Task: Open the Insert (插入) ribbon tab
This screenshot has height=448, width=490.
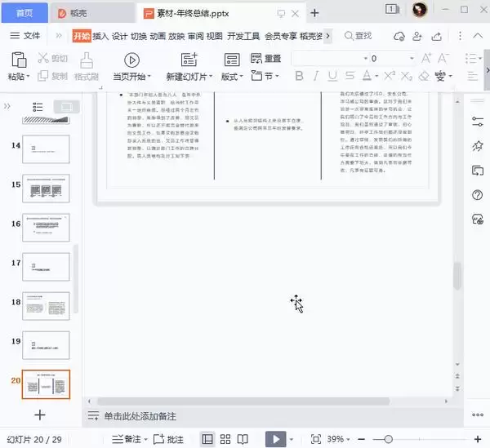Action: pyautogui.click(x=100, y=36)
